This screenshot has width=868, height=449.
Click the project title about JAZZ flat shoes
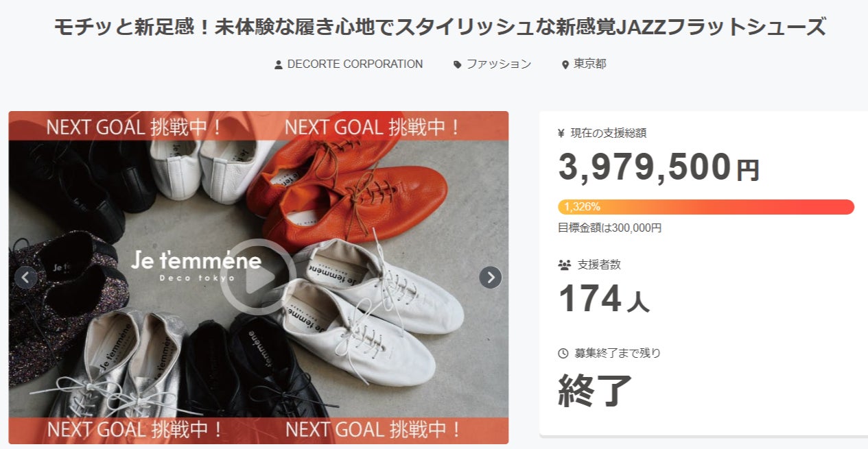pyautogui.click(x=440, y=28)
